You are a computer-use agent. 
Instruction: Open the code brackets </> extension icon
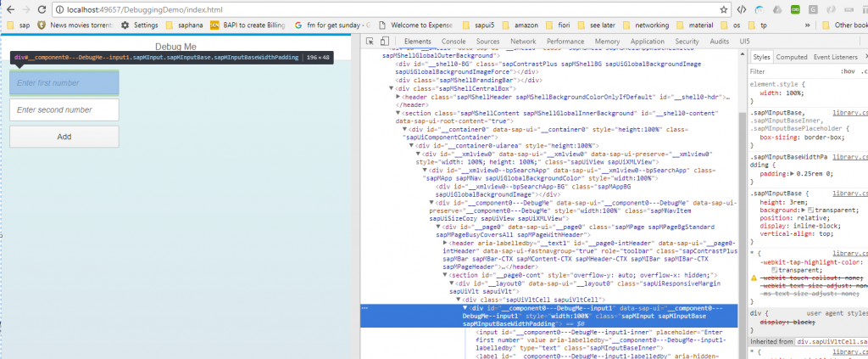742,9
